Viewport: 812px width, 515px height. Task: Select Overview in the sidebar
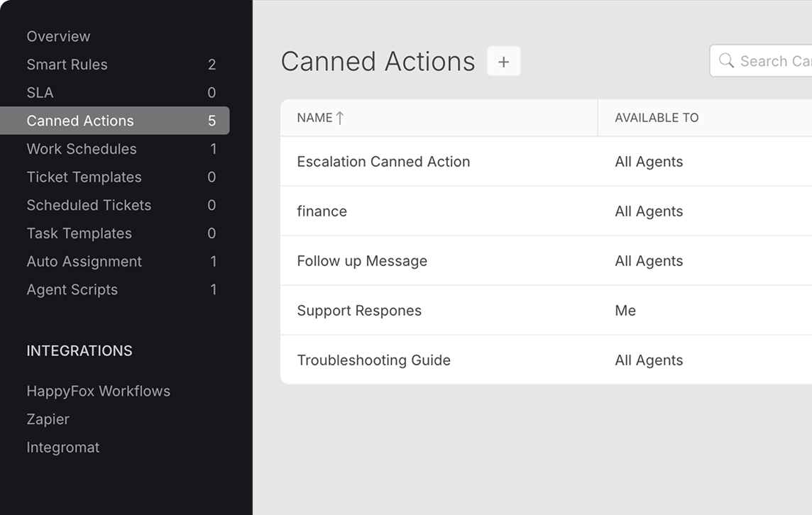(x=58, y=36)
